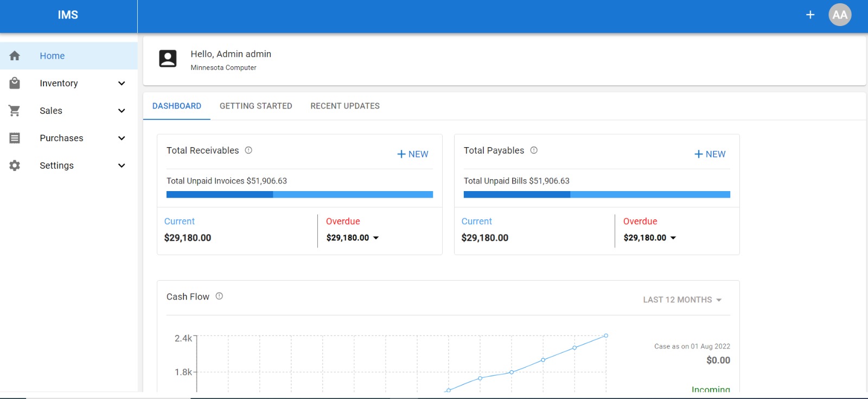Click Case as on 01 Aug 2022 text
This screenshot has height=399, width=868.
pyautogui.click(x=692, y=346)
